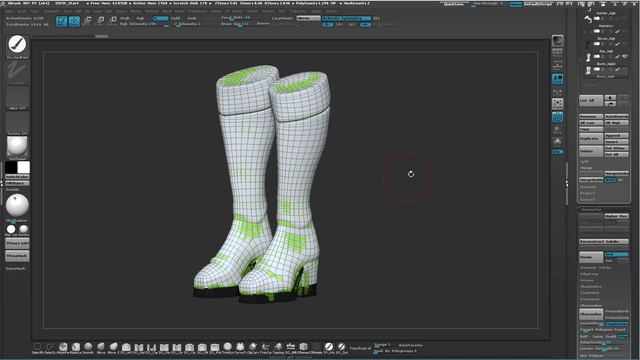Expand the Merge section
640x360 pixels.
586,168
